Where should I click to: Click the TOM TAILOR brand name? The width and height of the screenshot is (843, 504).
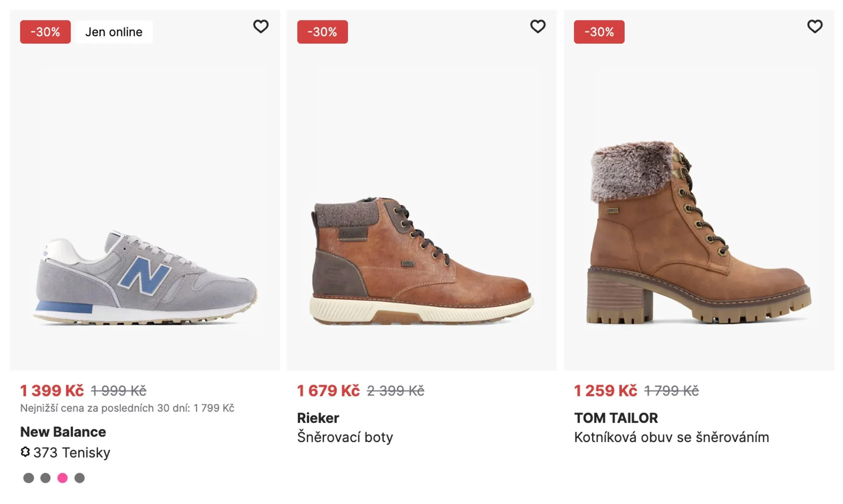616,418
